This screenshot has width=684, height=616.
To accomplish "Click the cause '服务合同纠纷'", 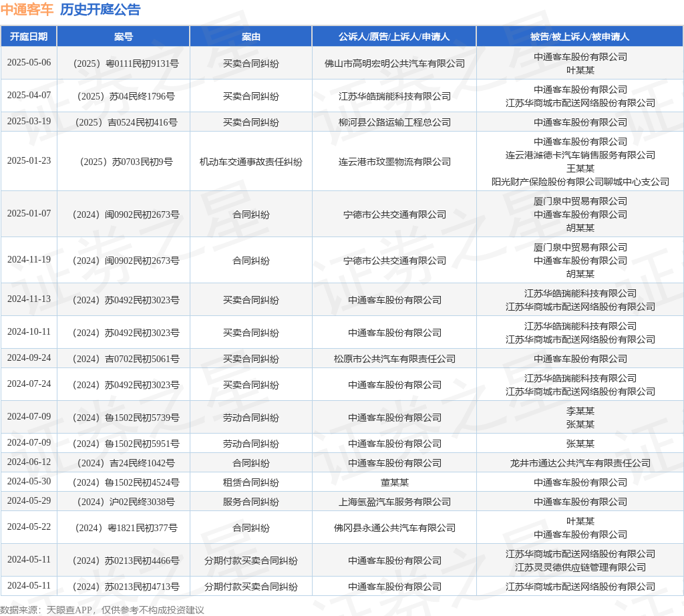I will pyautogui.click(x=251, y=502).
